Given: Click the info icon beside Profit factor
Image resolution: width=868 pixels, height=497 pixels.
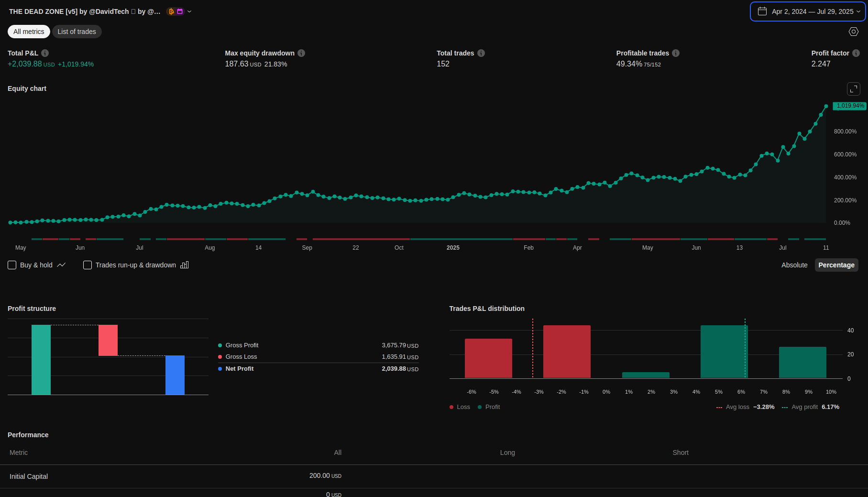Looking at the screenshot, I should (x=856, y=53).
